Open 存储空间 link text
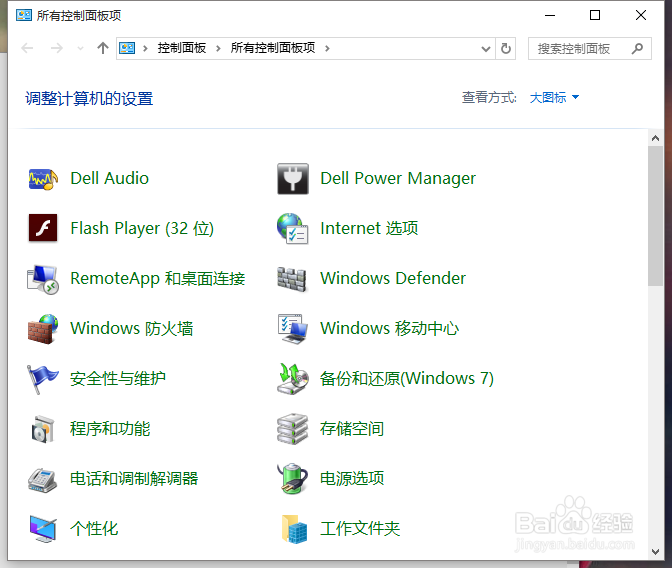672x568 pixels. pos(352,429)
